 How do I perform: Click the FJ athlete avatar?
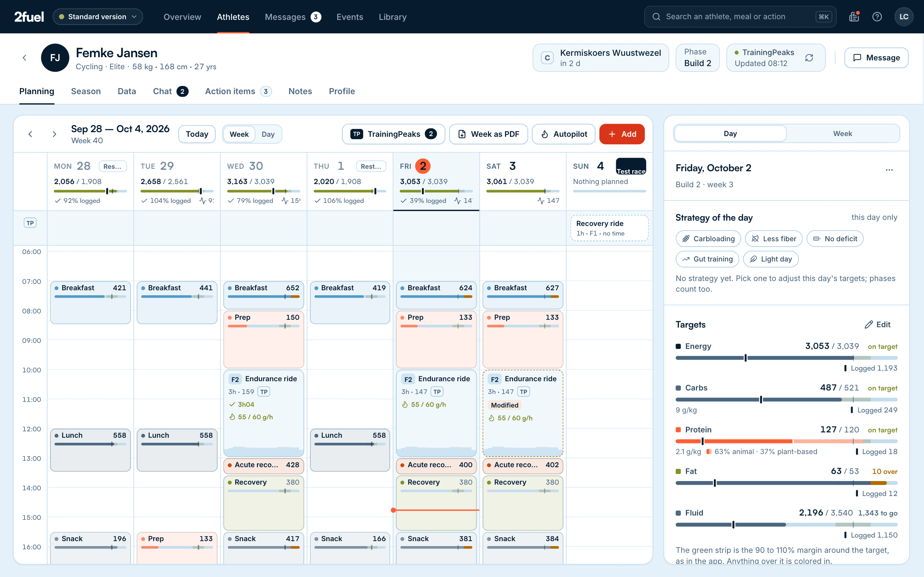click(55, 58)
